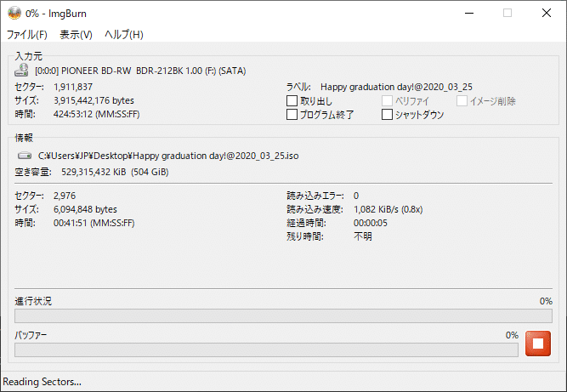Viewport: 567px width, 392px height.
Task: Click the red stop button
Action: 538,344
